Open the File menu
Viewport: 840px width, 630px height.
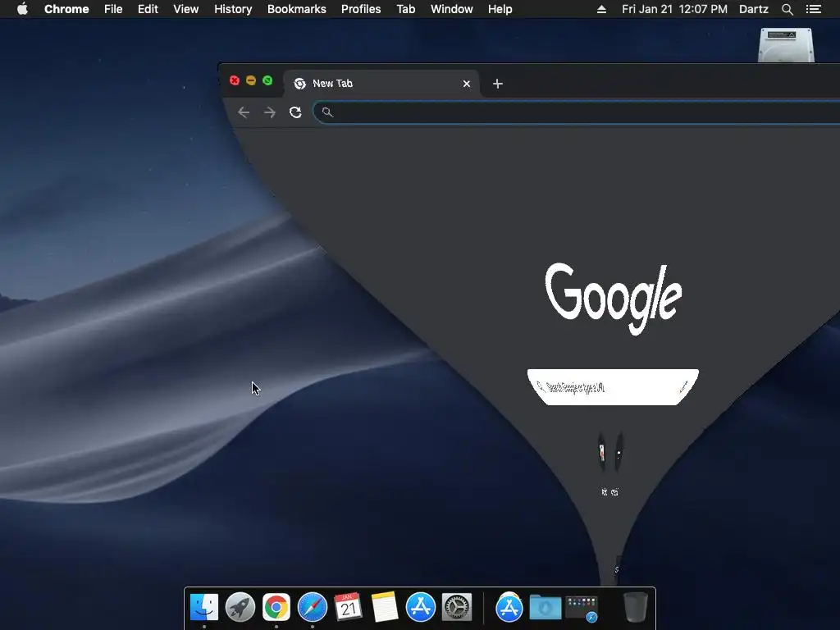coord(113,9)
